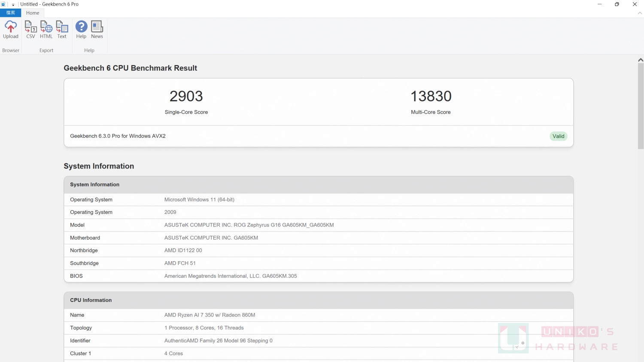Click American Megatrends BIOS value

tap(231, 276)
